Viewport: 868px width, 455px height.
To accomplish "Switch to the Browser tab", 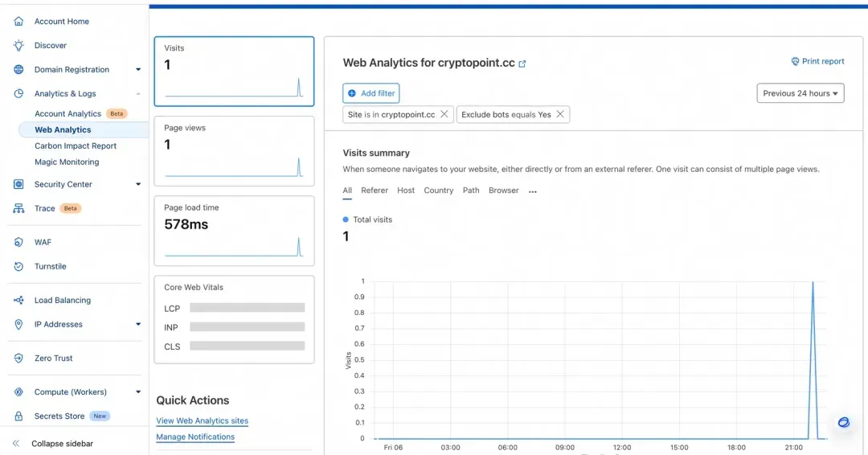I will (x=504, y=191).
